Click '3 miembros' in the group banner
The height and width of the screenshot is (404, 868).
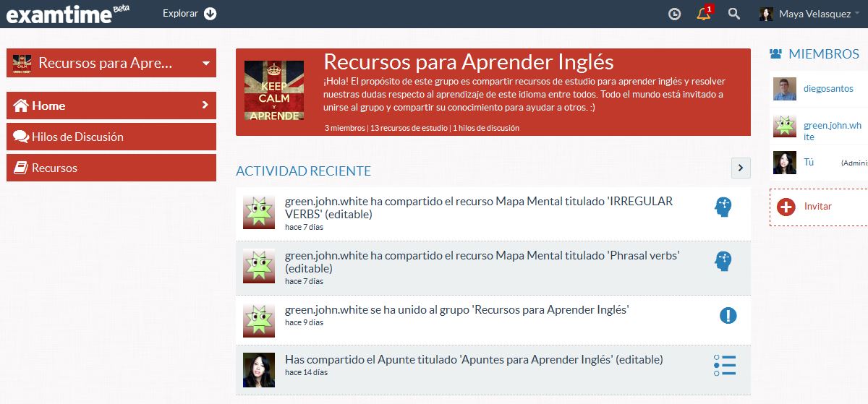pos(344,128)
